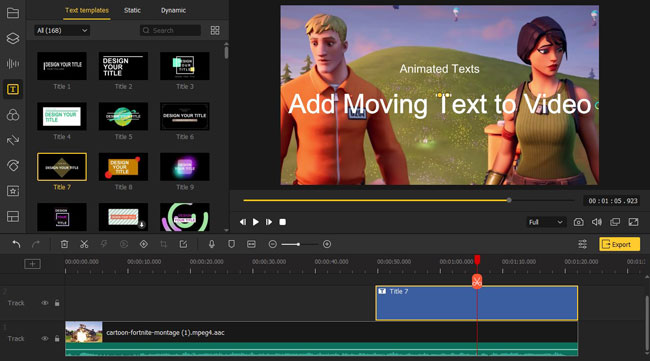Screen dimensions: 650x361
Task: Zoom out timeline with minus icon
Action: (x=272, y=244)
